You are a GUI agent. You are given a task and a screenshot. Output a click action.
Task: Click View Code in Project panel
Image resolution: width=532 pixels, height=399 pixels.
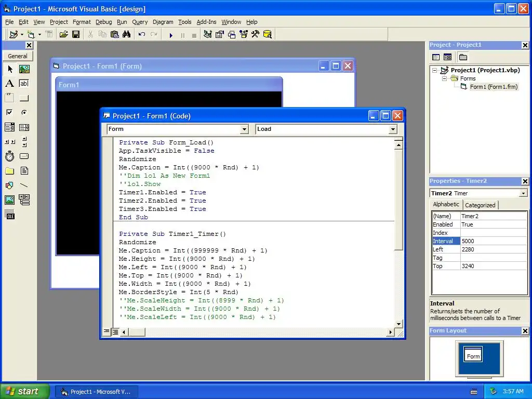(436, 57)
